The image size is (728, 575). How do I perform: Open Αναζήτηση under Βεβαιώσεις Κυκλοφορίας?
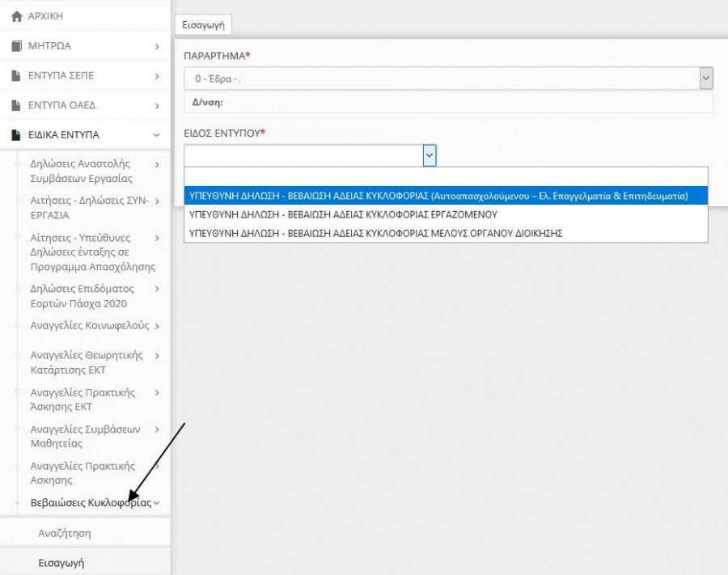(x=64, y=534)
